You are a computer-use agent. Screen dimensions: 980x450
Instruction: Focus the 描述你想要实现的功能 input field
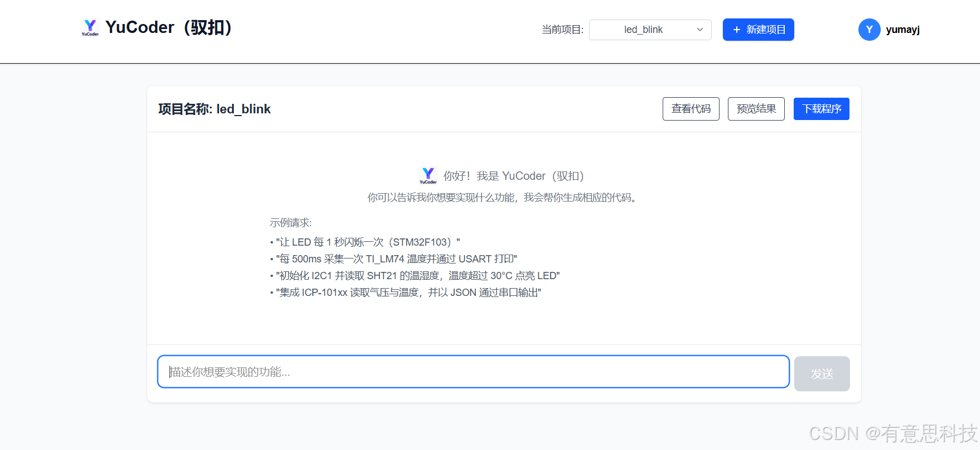[473, 372]
